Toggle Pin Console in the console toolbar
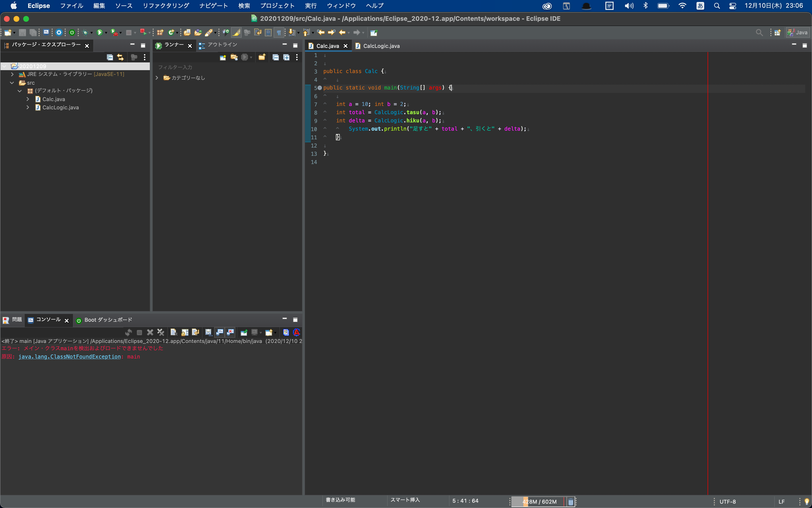The image size is (812, 508). coord(244,332)
